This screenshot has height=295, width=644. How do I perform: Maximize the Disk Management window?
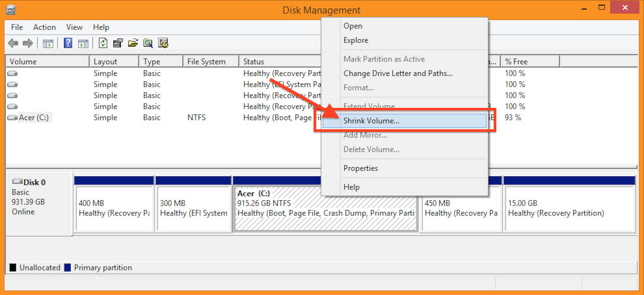click(x=602, y=7)
